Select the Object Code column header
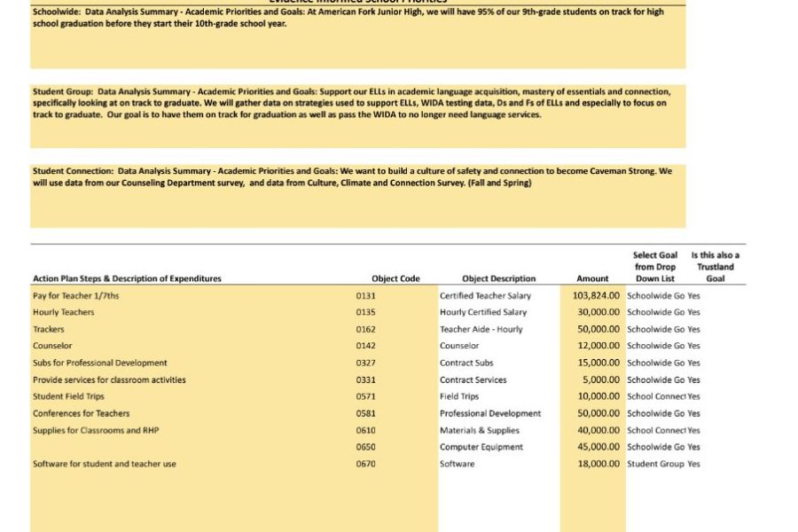This screenshot has width=798, height=532. [395, 278]
